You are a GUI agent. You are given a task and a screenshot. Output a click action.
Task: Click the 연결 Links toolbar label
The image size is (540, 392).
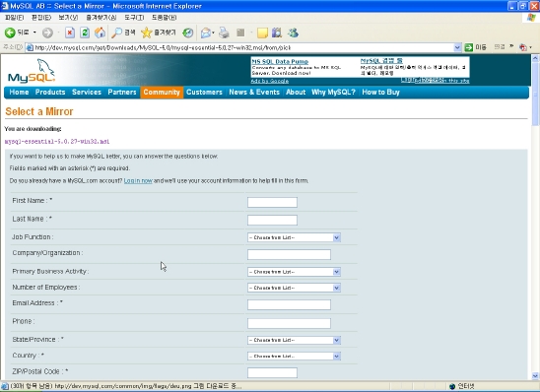(x=500, y=47)
